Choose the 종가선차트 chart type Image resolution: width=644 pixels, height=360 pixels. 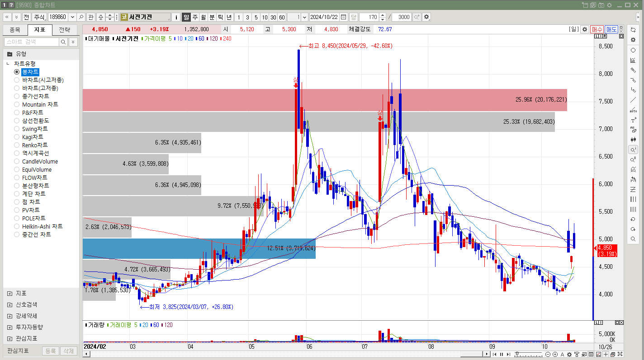(17, 96)
